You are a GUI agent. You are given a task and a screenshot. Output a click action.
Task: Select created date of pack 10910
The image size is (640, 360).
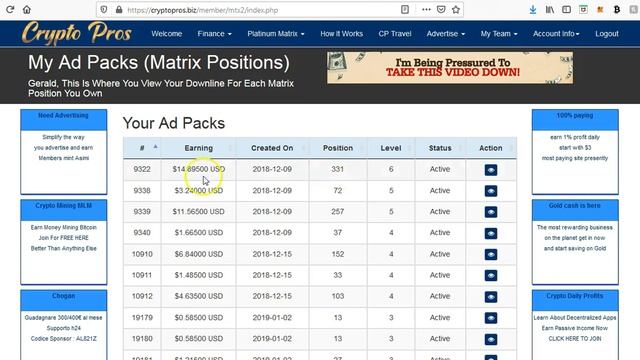point(272,254)
